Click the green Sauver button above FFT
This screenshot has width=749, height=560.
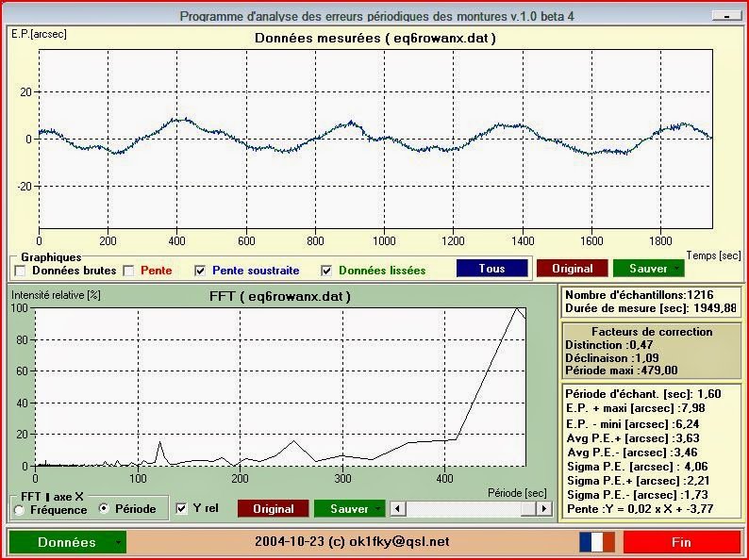pyautogui.click(x=648, y=269)
